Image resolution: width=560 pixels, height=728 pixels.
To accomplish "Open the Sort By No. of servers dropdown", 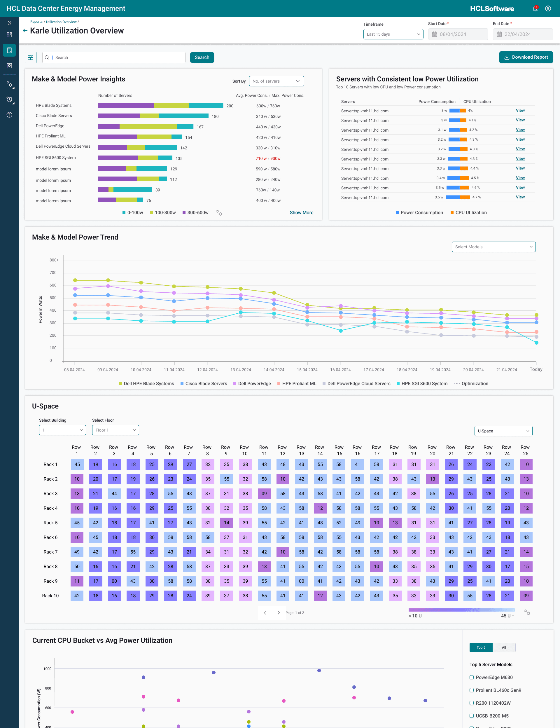I will click(x=276, y=81).
